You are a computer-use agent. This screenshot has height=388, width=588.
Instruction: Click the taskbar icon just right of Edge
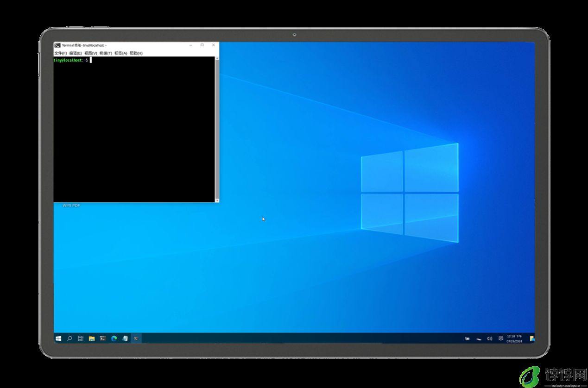tap(125, 338)
